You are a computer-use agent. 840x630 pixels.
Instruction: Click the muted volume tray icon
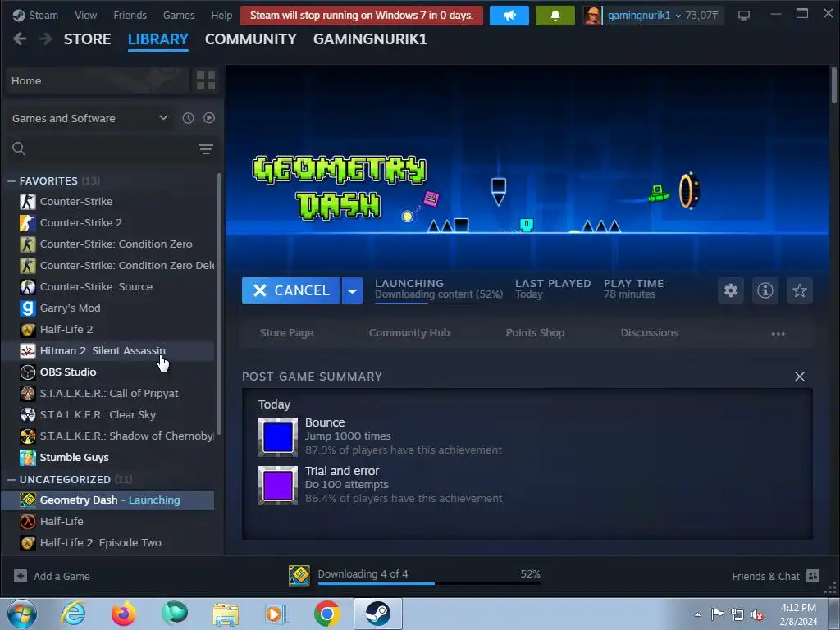(x=757, y=614)
